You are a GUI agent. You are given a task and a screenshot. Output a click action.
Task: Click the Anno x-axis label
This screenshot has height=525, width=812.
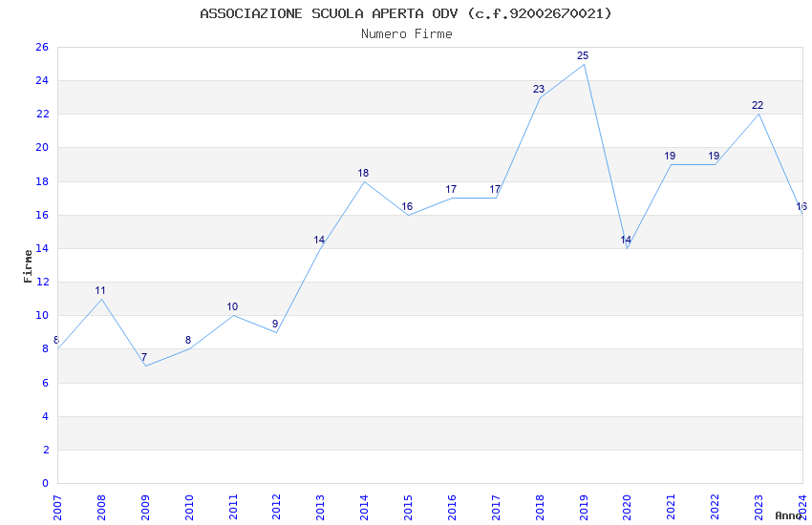pyautogui.click(x=788, y=515)
